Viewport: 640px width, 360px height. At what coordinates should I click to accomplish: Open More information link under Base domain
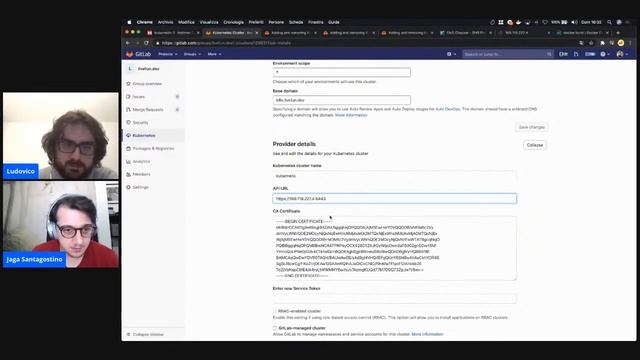tap(351, 115)
